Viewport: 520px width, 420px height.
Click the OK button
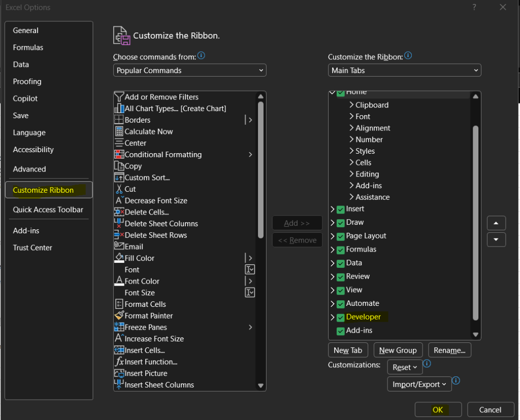tap(438, 410)
